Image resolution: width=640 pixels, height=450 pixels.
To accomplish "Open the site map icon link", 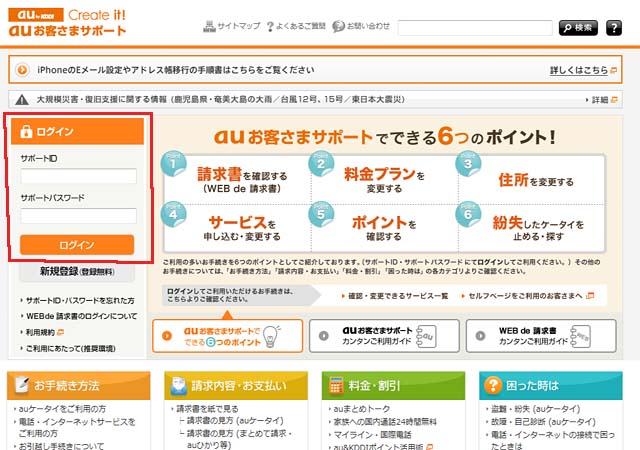I will click(209, 27).
